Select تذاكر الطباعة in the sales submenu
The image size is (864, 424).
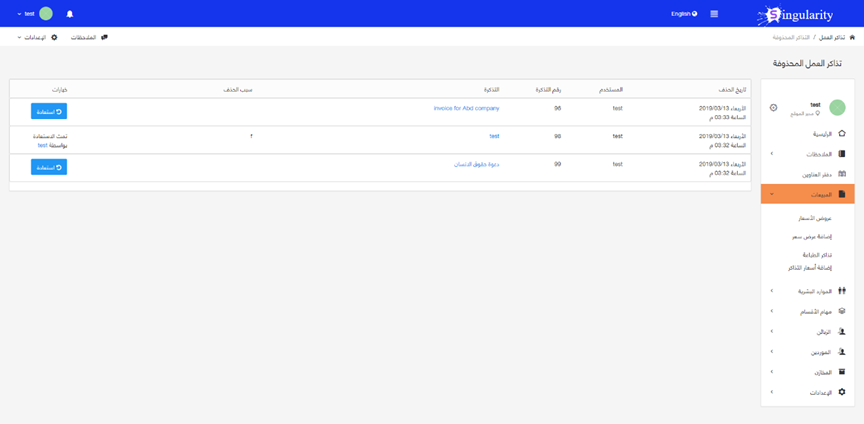coord(817,255)
